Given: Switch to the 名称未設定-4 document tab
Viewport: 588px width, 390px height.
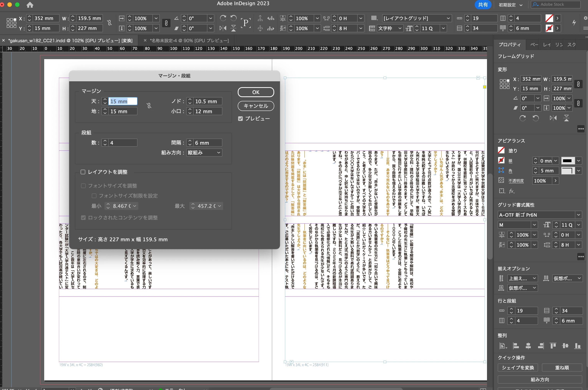Looking at the screenshot, I should pyautogui.click(x=189, y=40).
